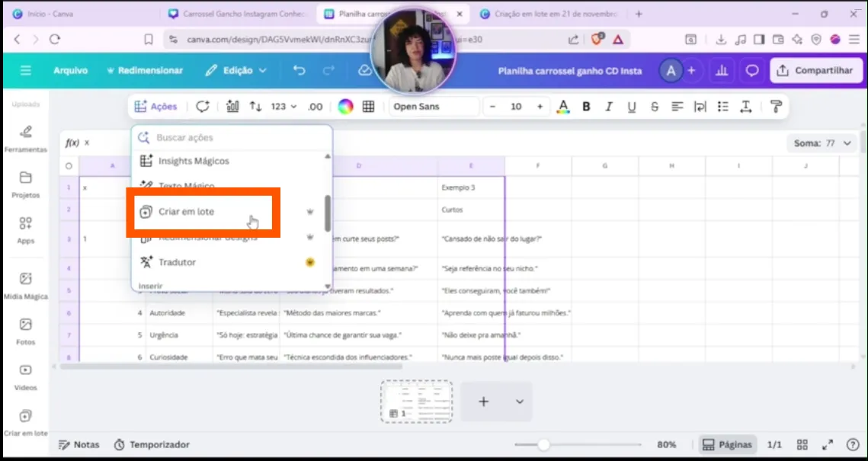868x461 pixels.
Task: Click the Compartilhar button
Action: coord(815,71)
